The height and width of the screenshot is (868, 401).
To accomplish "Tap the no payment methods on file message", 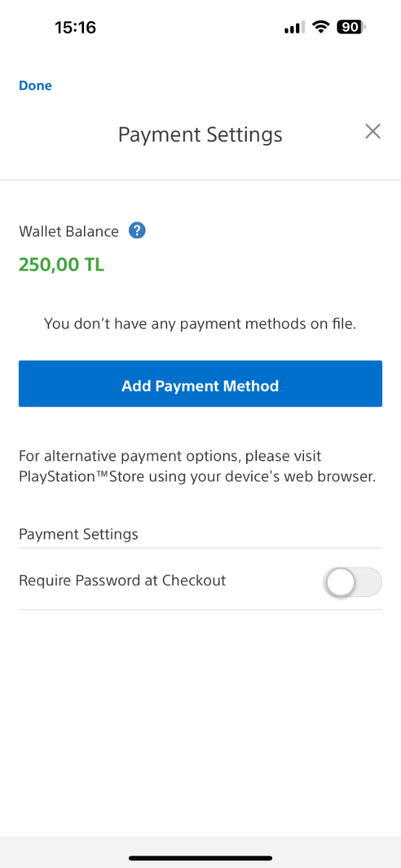I will tap(200, 324).
